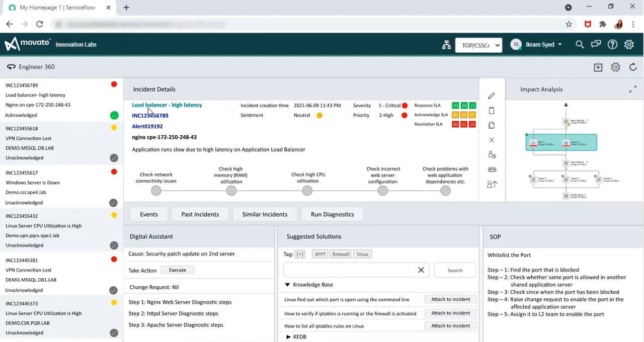Click the download icon beside Engineer 360
Image resolution: width=644 pixels, height=342 pixels.
coord(598,67)
